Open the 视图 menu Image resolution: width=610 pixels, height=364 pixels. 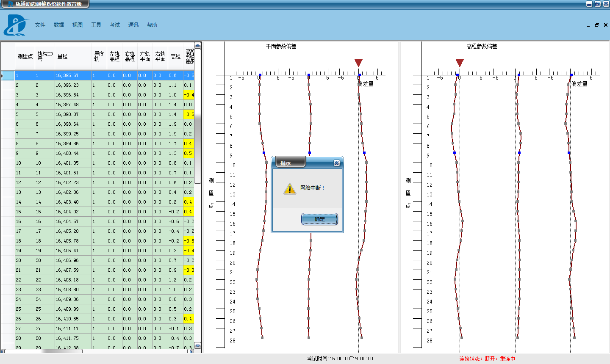pos(78,25)
